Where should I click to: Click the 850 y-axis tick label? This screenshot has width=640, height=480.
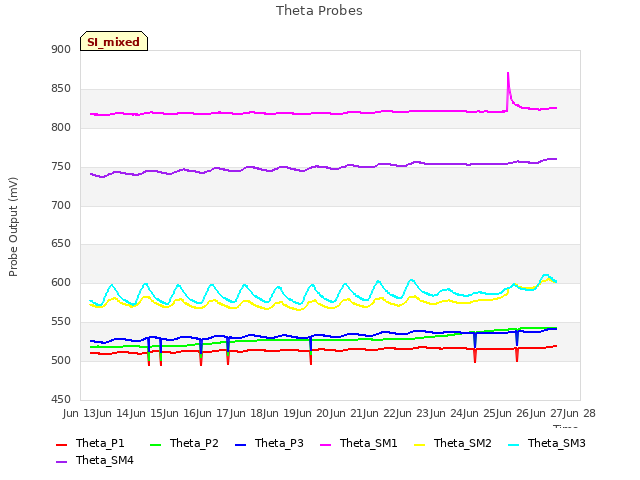[61, 89]
